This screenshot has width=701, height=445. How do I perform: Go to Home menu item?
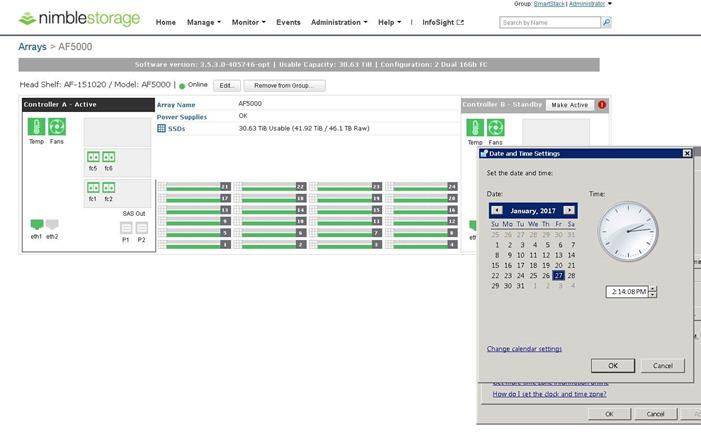(x=165, y=22)
